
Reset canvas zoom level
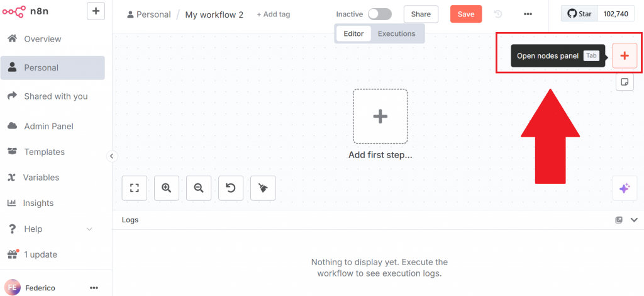point(231,188)
